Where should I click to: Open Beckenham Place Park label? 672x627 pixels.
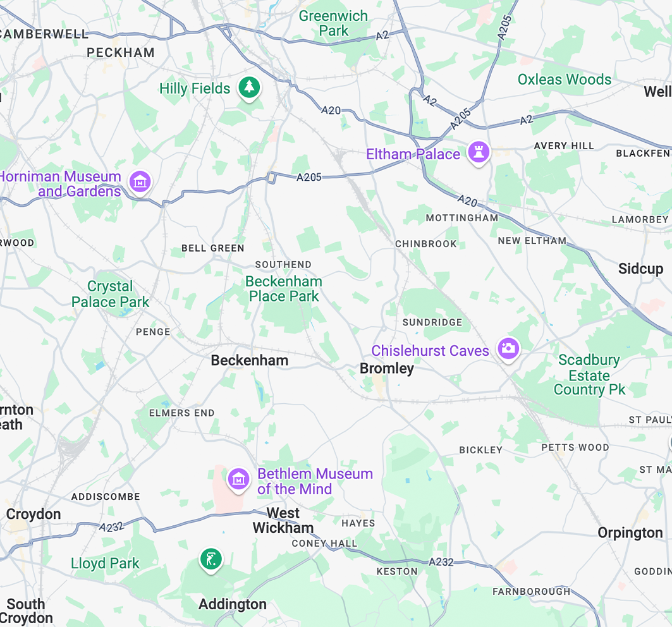point(284,289)
